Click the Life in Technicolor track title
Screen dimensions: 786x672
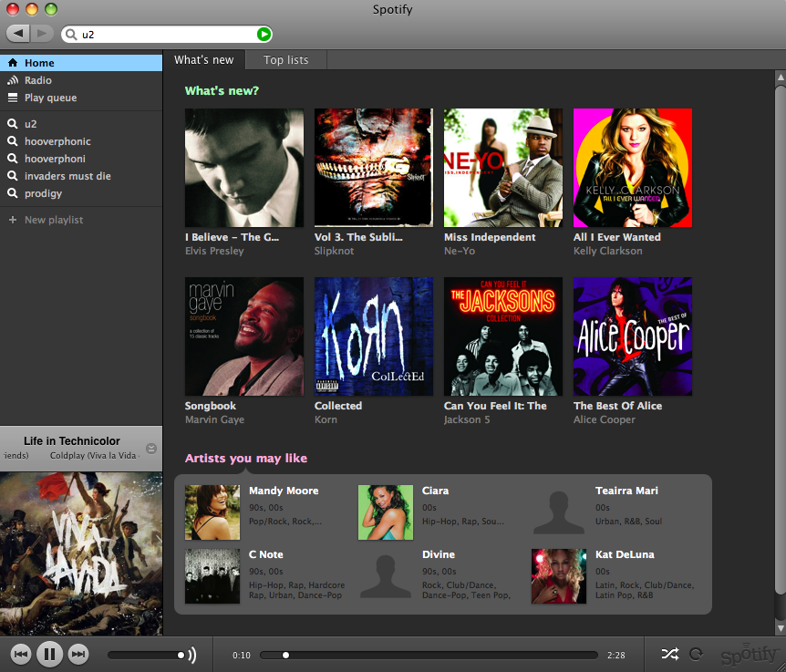point(72,441)
